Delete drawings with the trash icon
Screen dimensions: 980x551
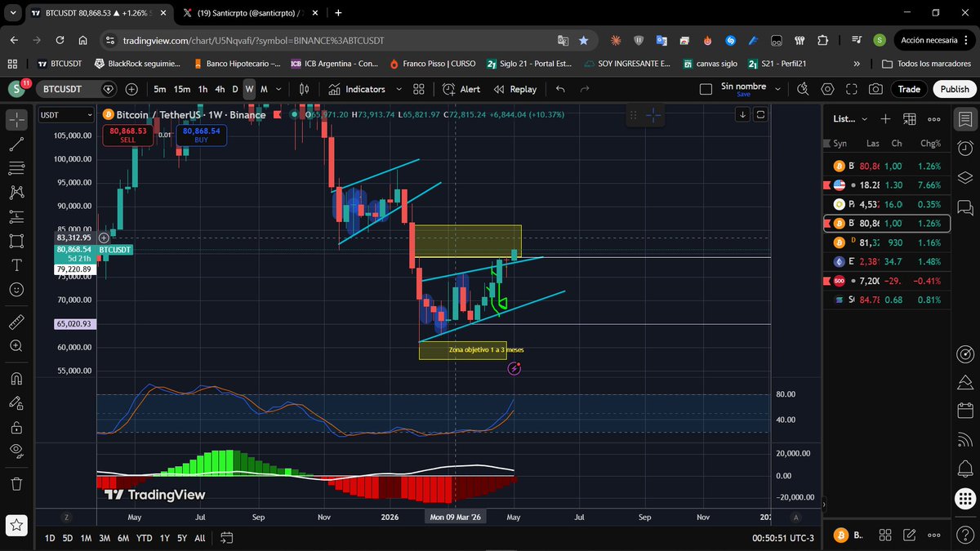[16, 483]
